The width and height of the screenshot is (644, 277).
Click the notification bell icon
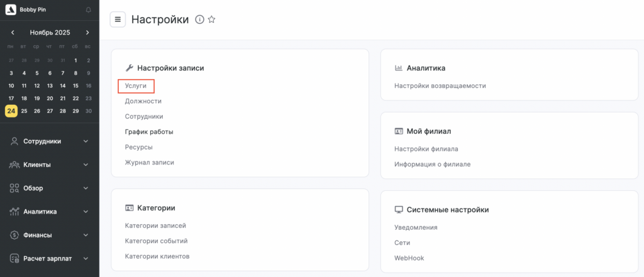coord(88,10)
